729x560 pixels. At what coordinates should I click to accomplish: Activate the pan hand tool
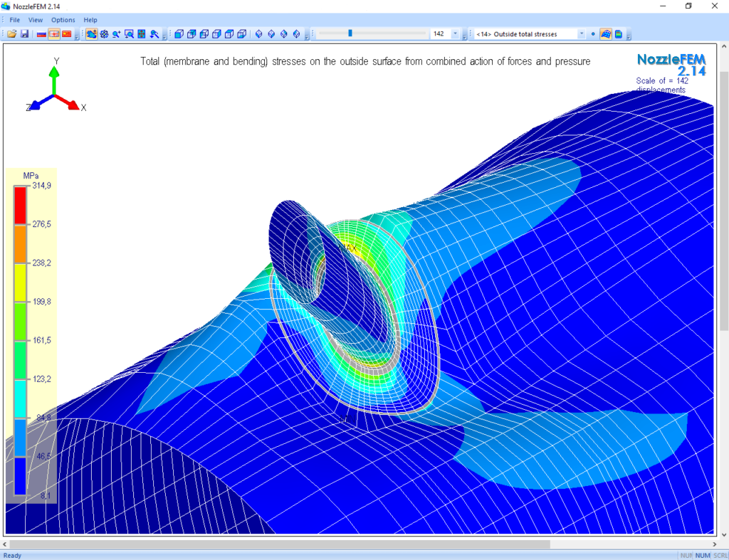pyautogui.click(x=92, y=34)
